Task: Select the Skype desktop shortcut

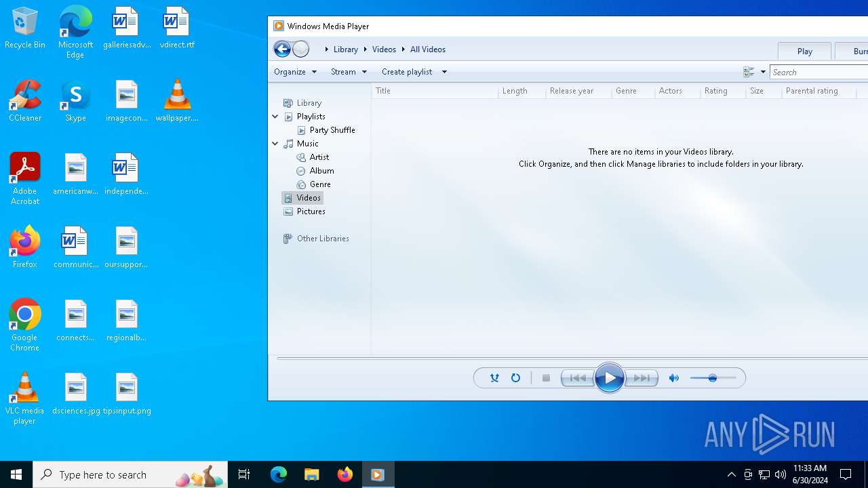Action: [75, 101]
